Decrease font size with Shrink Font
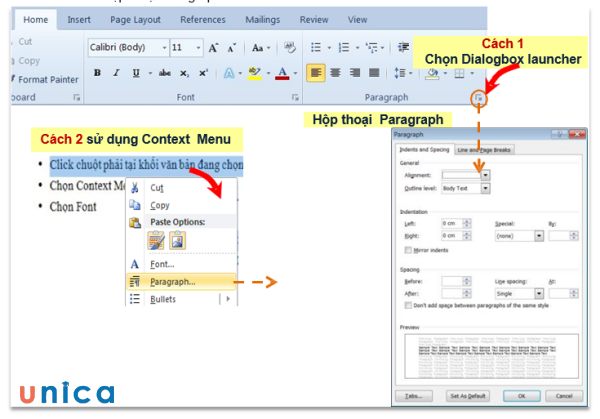This screenshot has height=419, width=600. coord(232,48)
